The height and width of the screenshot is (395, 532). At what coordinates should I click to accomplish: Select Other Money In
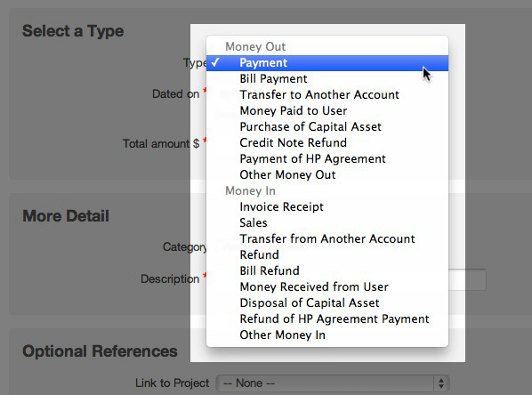click(327, 335)
